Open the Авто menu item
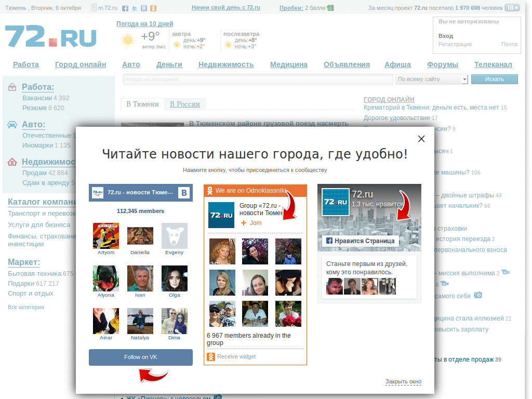532x399 pixels. tap(131, 64)
